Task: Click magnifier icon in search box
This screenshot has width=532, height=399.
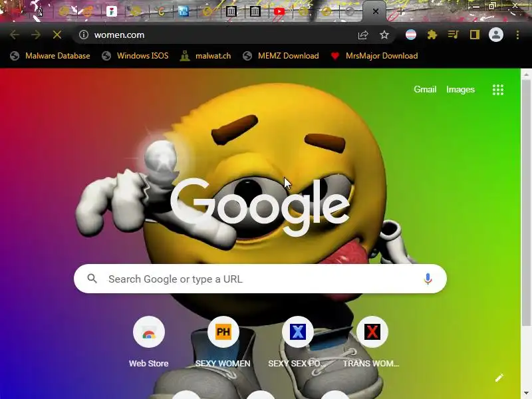Action: (92, 279)
